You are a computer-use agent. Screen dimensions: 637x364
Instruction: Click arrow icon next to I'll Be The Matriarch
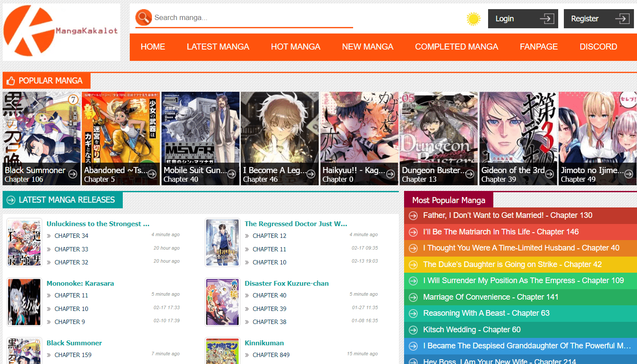[x=413, y=232]
